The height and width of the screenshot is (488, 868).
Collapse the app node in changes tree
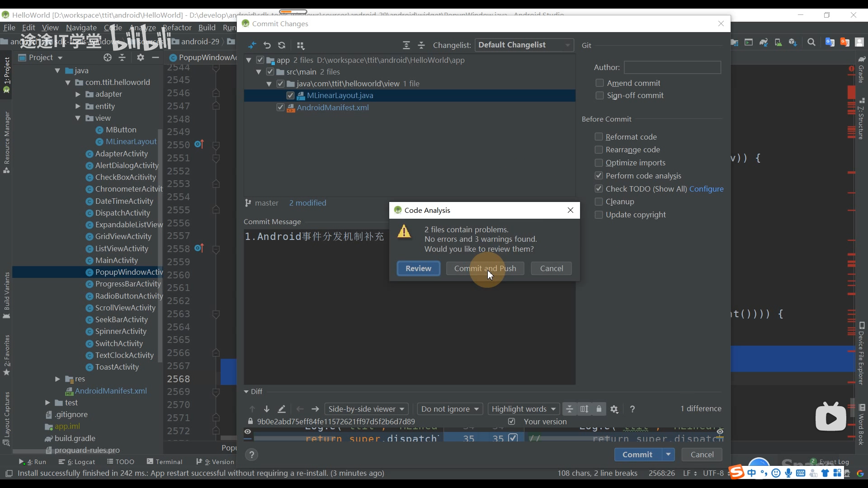tap(249, 60)
